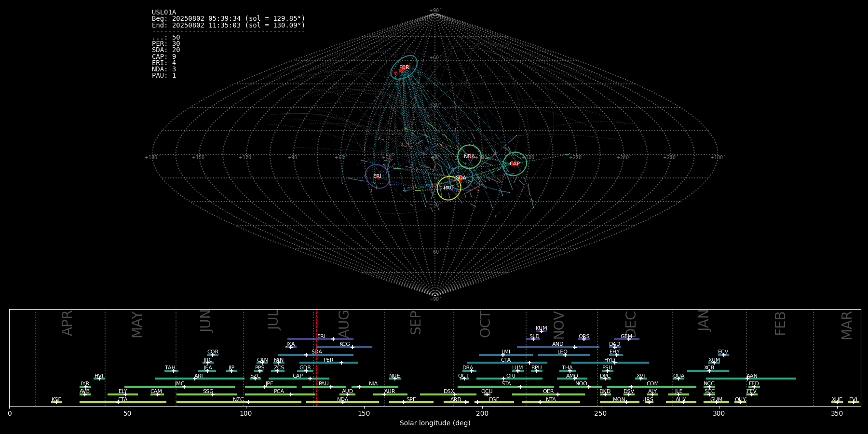Click the station name 'USL01A'

pos(164,13)
